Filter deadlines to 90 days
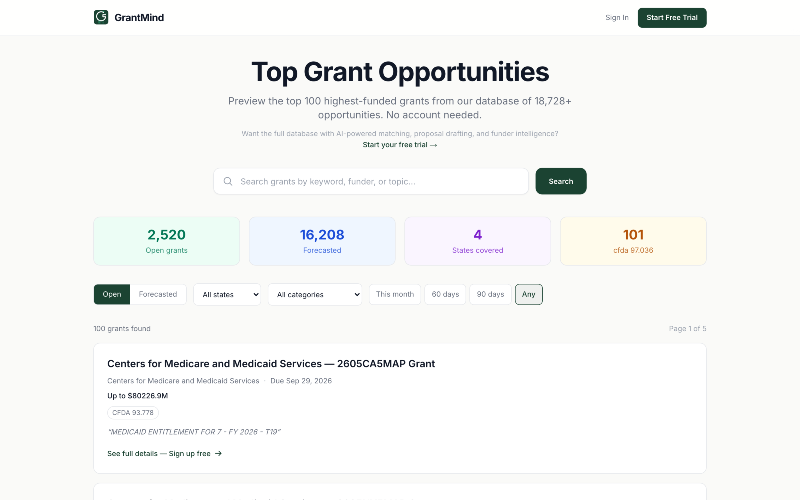Screen dimensions: 800x500 pos(490,294)
